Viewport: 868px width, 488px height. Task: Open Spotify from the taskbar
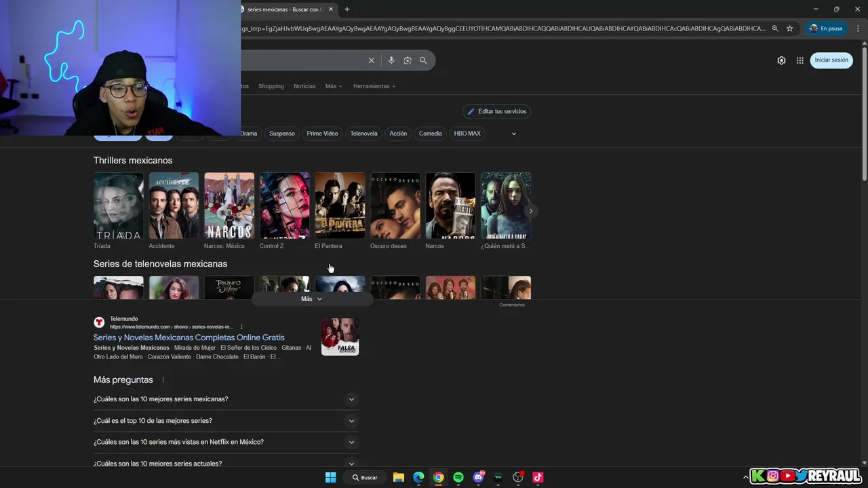pyautogui.click(x=458, y=477)
